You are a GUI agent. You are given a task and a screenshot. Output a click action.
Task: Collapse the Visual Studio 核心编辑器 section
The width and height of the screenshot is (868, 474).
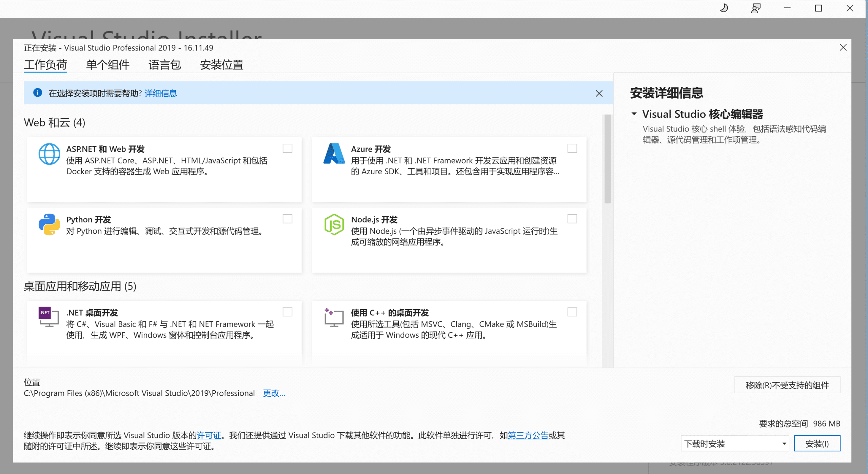pyautogui.click(x=634, y=114)
